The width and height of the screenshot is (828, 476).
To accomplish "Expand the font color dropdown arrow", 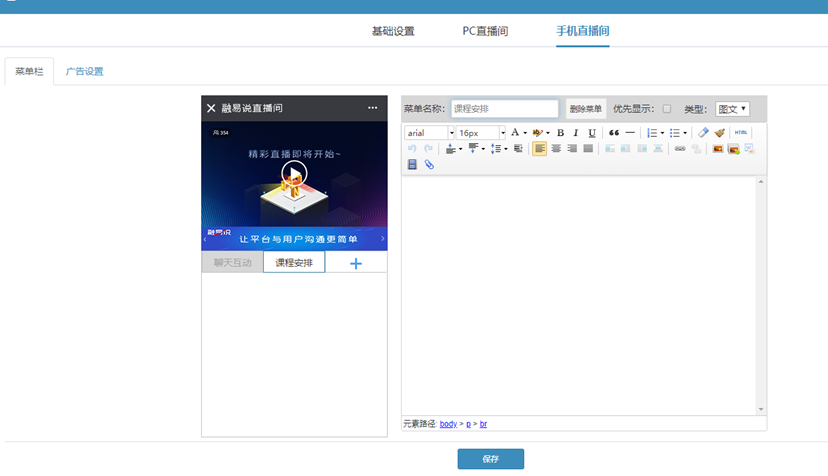I will coord(525,133).
